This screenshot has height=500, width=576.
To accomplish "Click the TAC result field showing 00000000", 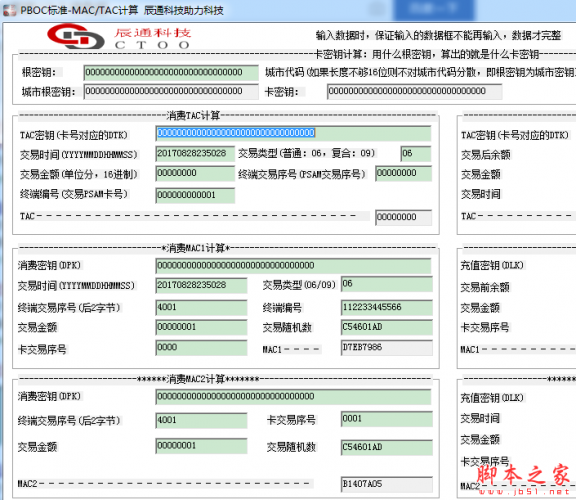I will pos(403,217).
